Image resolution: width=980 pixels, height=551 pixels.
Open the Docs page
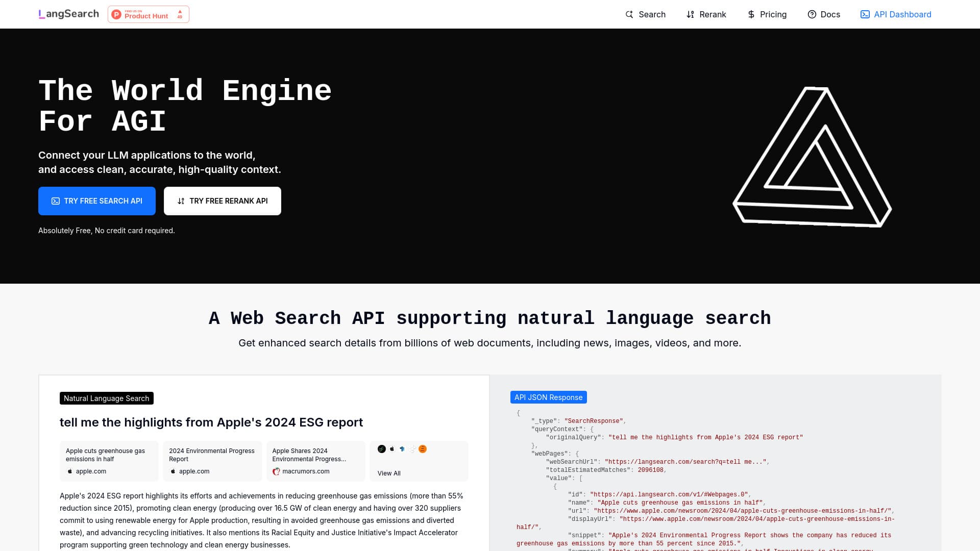pyautogui.click(x=824, y=14)
